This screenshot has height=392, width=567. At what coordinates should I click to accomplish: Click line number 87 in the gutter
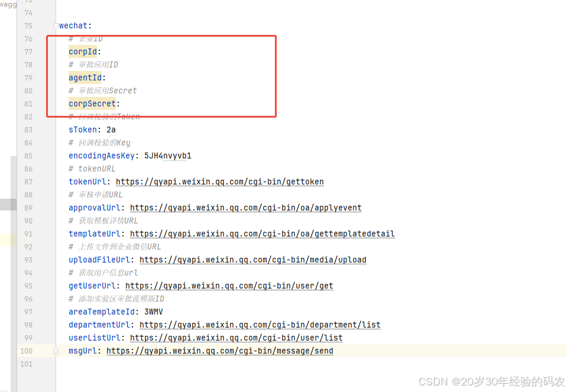point(28,182)
